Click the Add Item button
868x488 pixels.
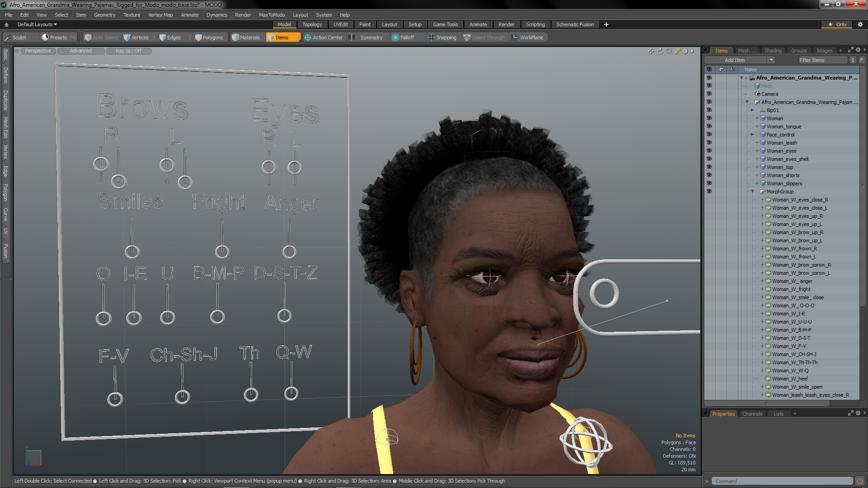(735, 60)
